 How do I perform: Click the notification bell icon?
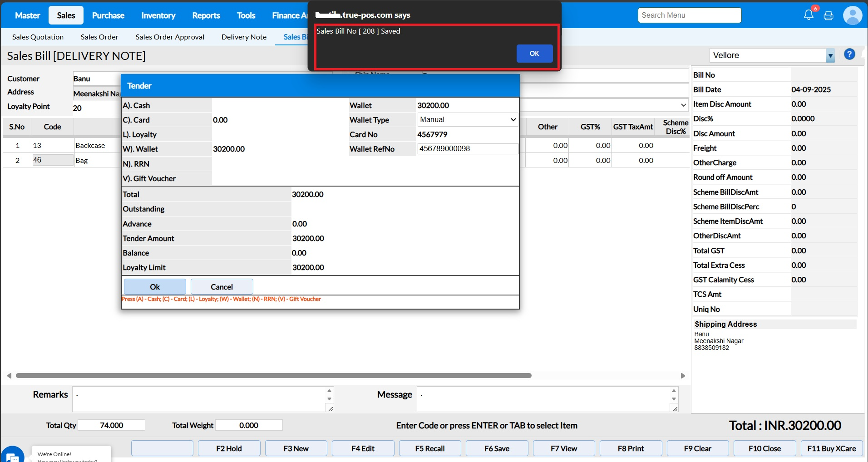click(x=809, y=15)
